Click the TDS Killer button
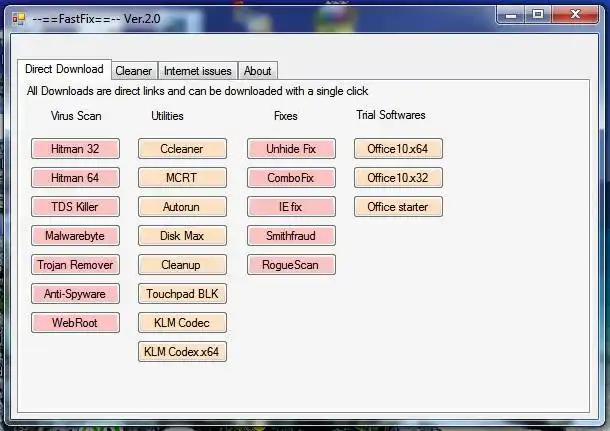Screen dimensions: 610x431 [75, 207]
